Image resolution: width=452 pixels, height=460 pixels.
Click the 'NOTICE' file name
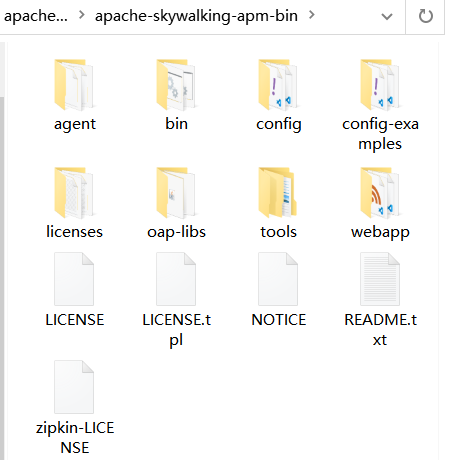pyautogui.click(x=278, y=320)
